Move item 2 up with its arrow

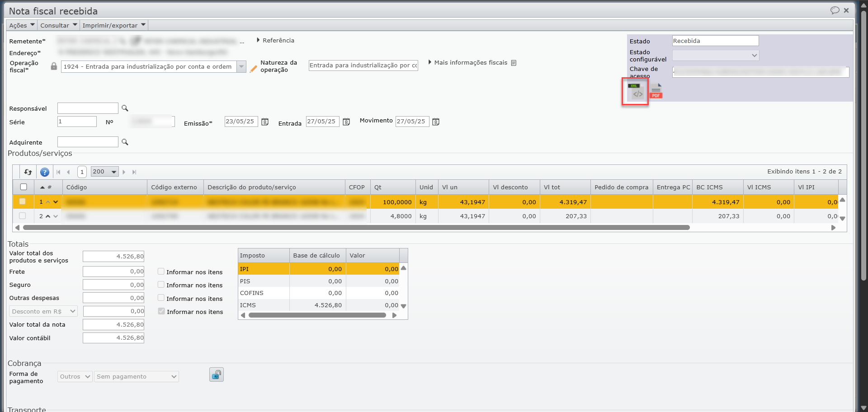click(x=48, y=216)
